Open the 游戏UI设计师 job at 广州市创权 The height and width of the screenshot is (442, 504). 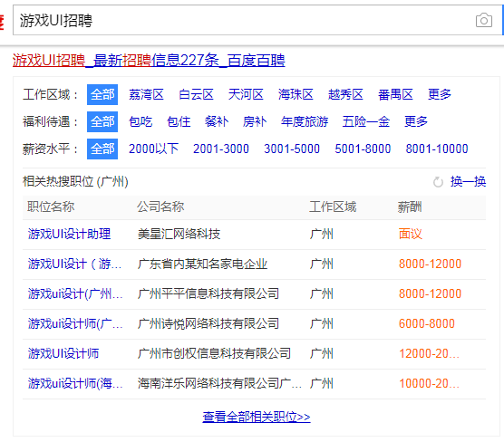point(63,353)
